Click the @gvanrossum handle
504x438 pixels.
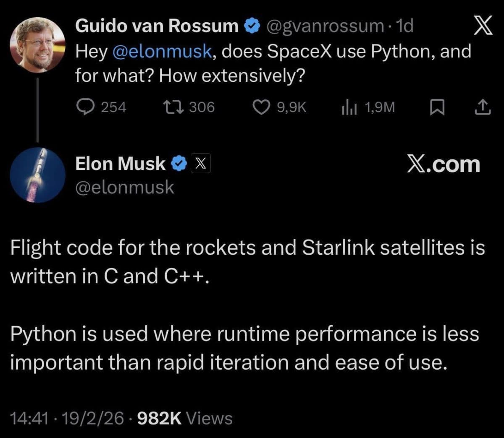(325, 26)
